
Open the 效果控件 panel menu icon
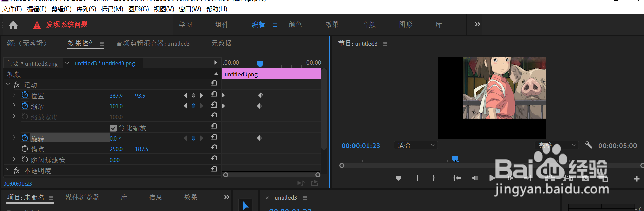(102, 44)
